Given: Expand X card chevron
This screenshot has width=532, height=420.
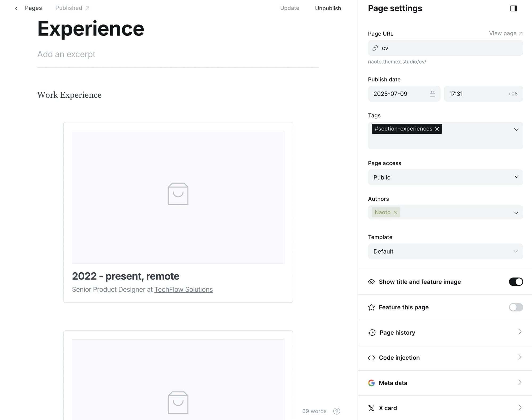Looking at the screenshot, I should [x=520, y=407].
